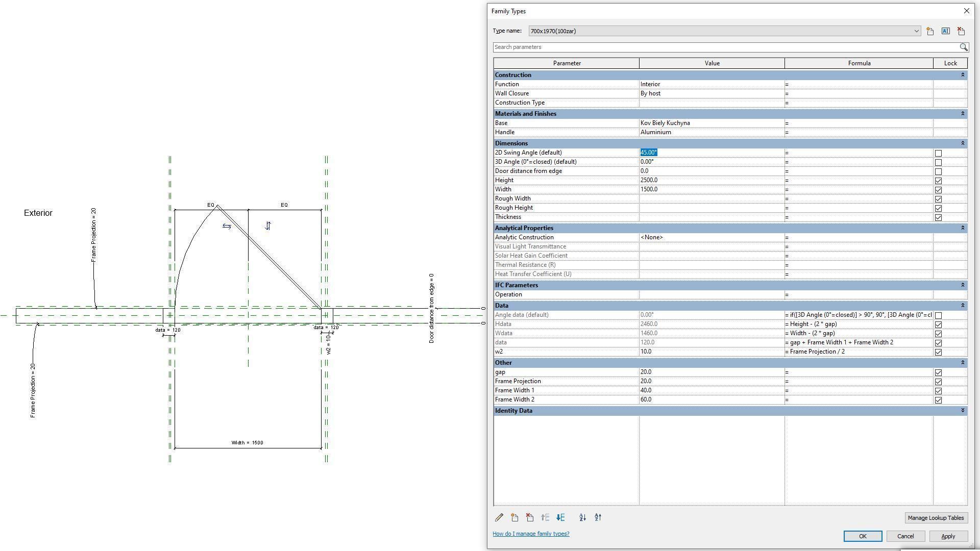Collapse the IFC Parameters group

[963, 285]
